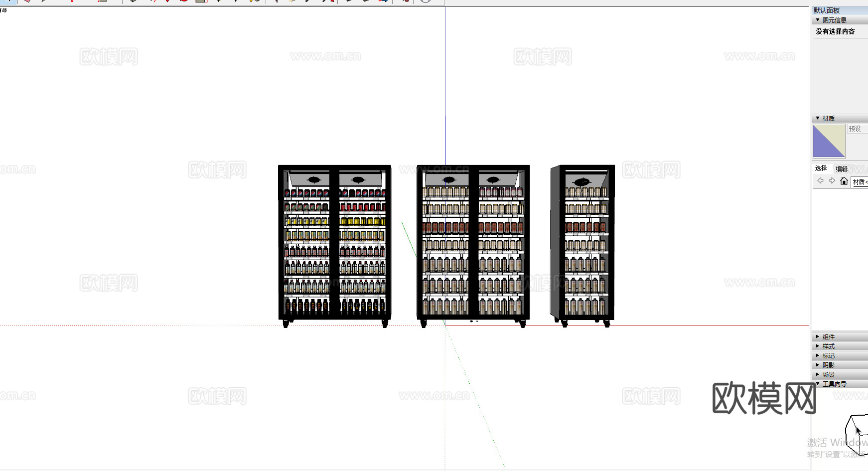Screen dimensions: 868x471
Task: Select the left double-door beverage fridge model
Action: pyautogui.click(x=335, y=246)
